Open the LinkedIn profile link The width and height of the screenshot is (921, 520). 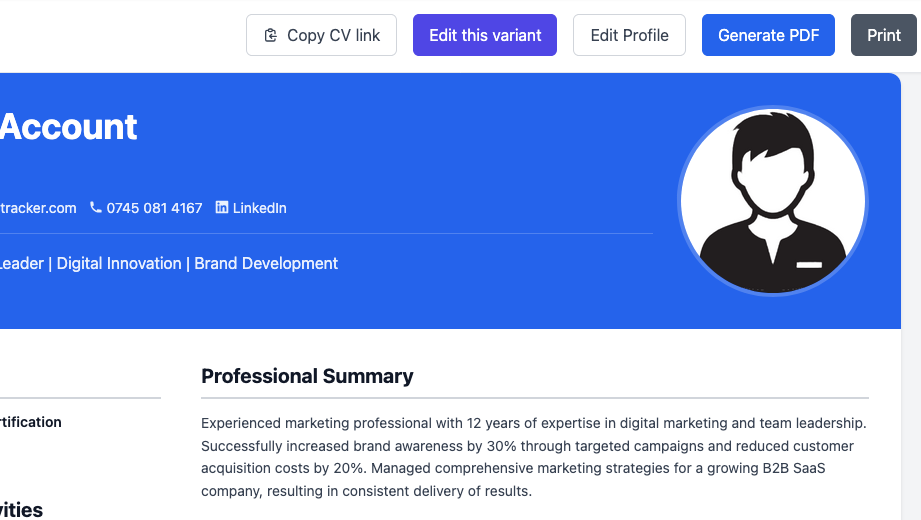[x=259, y=208]
